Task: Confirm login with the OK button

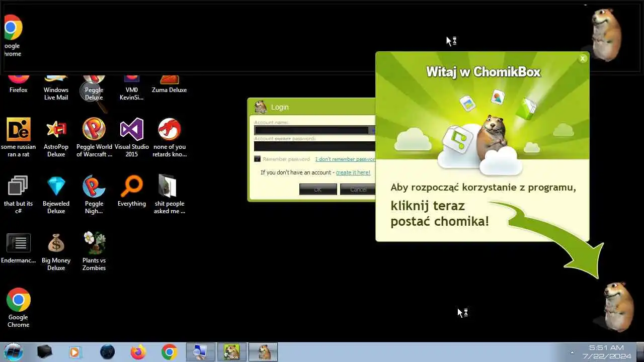Action: point(318,190)
